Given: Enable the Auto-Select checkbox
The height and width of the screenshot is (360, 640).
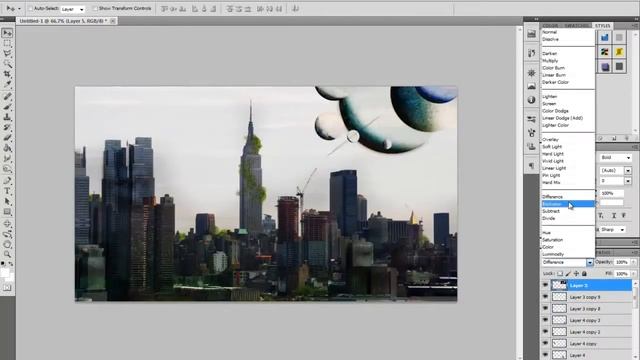Looking at the screenshot, I should 30,9.
